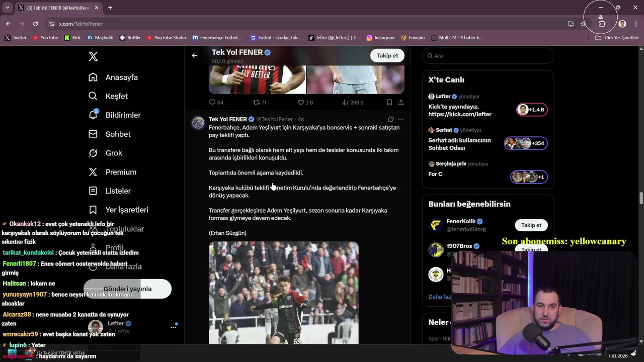644x362 pixels.
Task: Click the Grok explain icon on Adem Yeşilyurt post
Action: [x=390, y=119]
